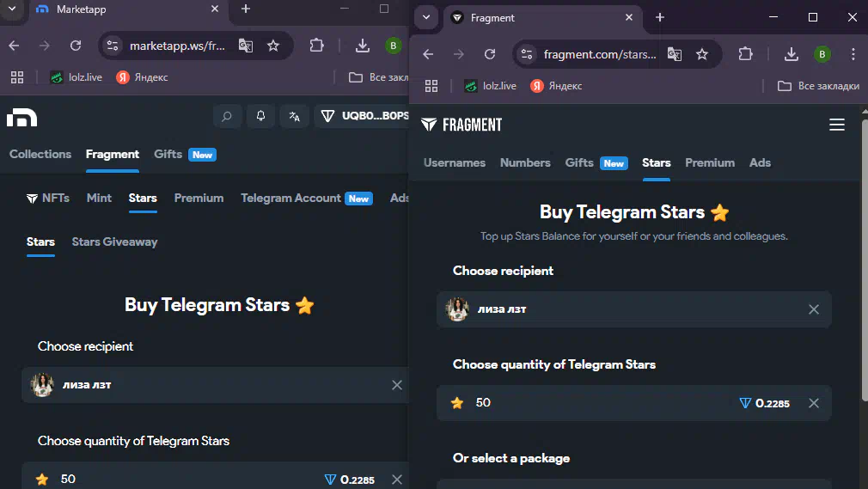
Task: Open site info icon for marketapp.ws
Action: [113, 46]
